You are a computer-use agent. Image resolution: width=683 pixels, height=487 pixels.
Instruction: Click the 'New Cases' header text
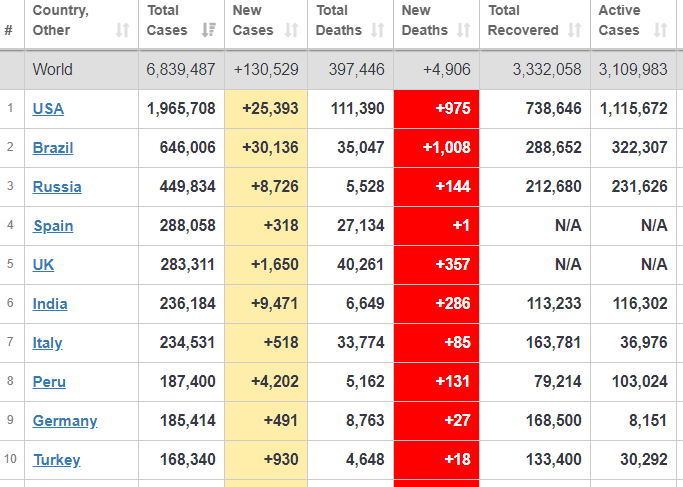coord(253,20)
